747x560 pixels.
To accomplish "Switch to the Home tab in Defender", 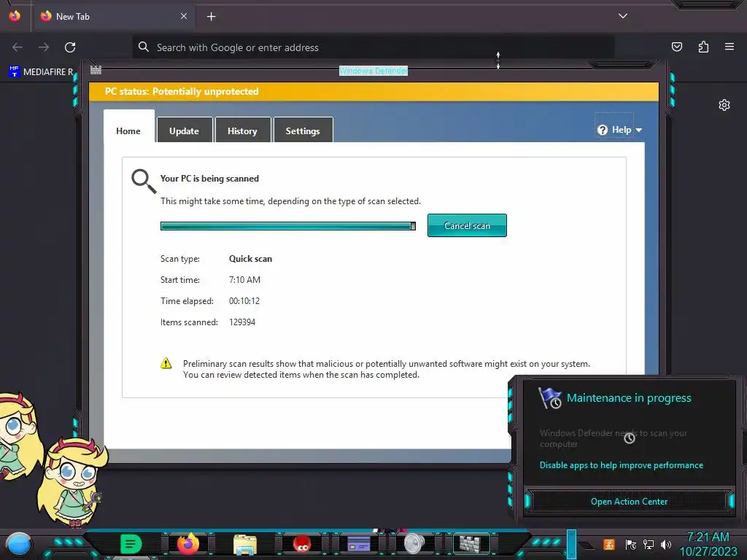I will pyautogui.click(x=128, y=131).
